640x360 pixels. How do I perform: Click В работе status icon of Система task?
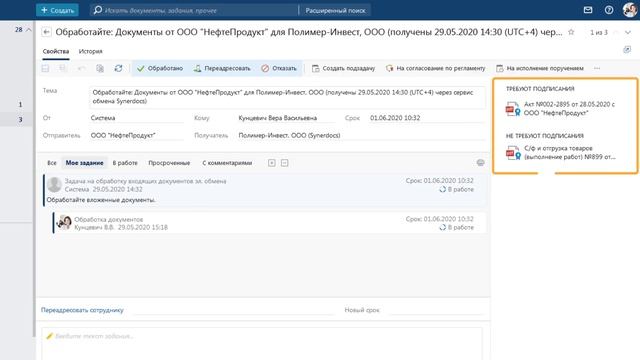point(442,189)
